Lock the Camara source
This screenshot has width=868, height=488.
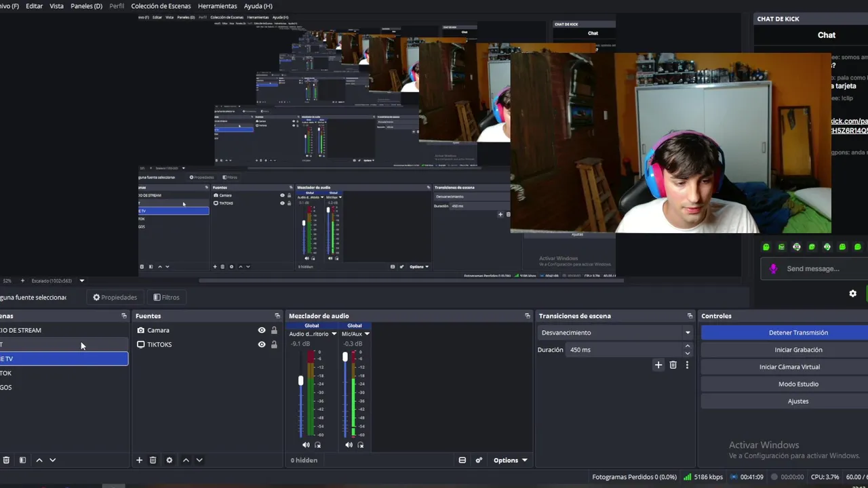[x=274, y=330]
